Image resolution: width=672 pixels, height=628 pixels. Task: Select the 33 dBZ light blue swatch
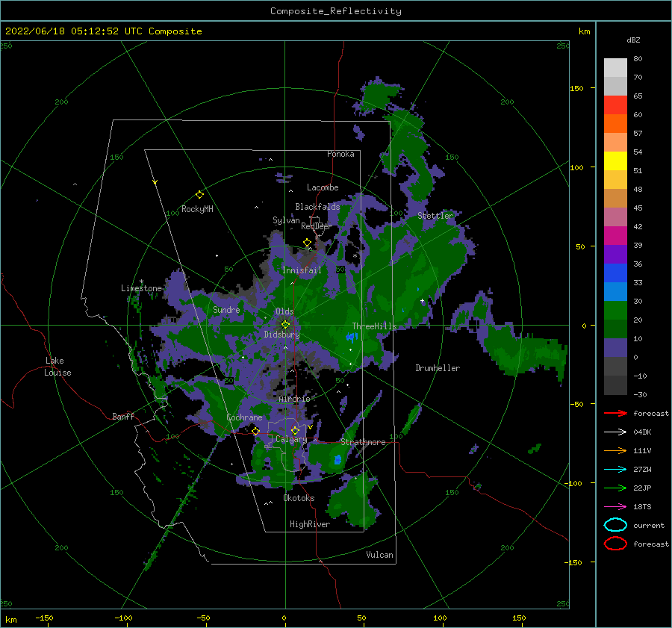615,291
